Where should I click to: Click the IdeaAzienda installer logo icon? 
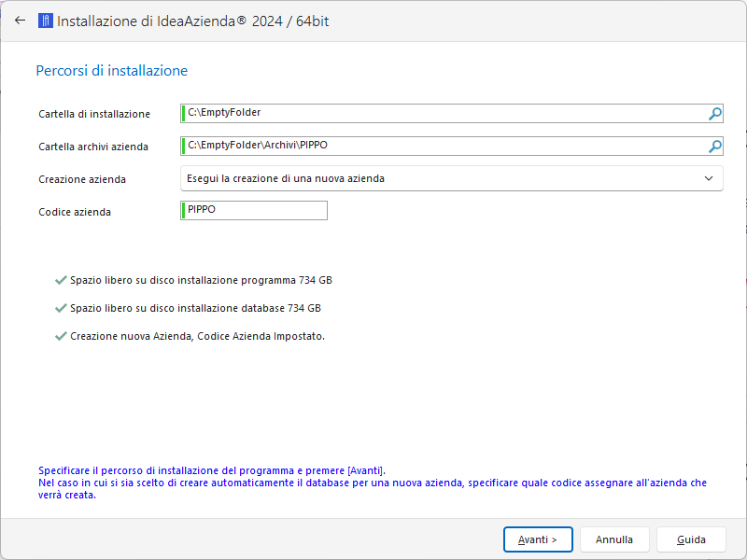(45, 21)
